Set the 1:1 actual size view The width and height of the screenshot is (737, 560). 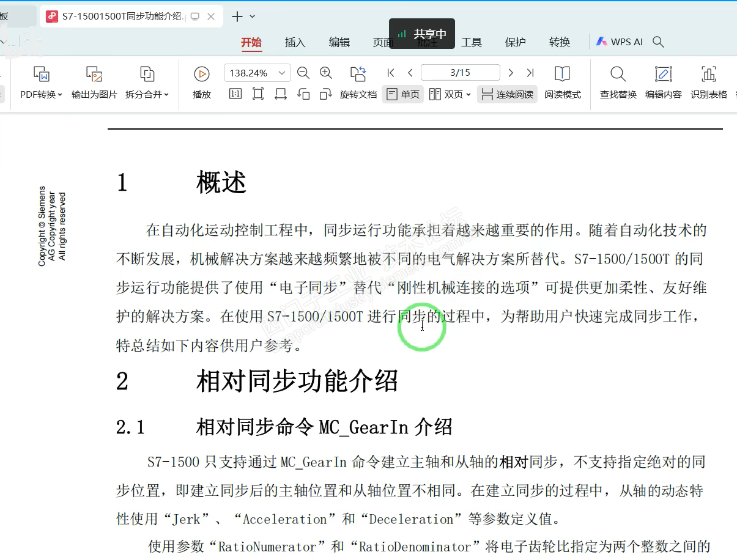(235, 94)
